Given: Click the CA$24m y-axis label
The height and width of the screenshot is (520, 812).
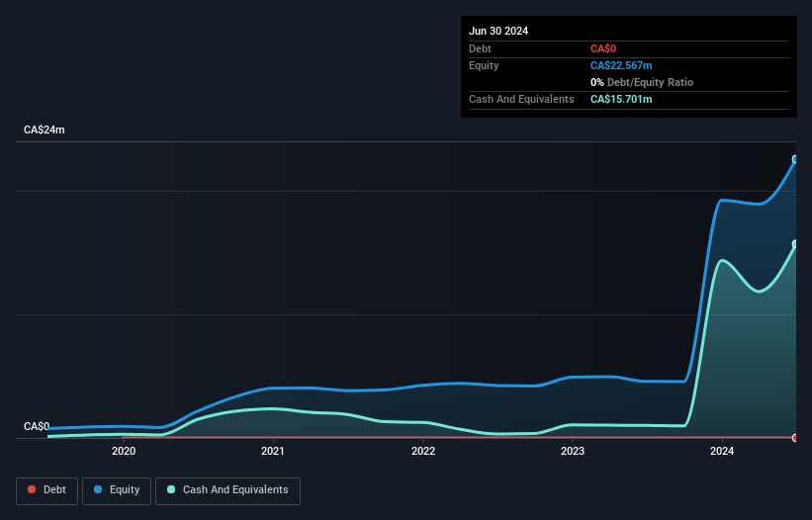Looking at the screenshot, I should [45, 130].
